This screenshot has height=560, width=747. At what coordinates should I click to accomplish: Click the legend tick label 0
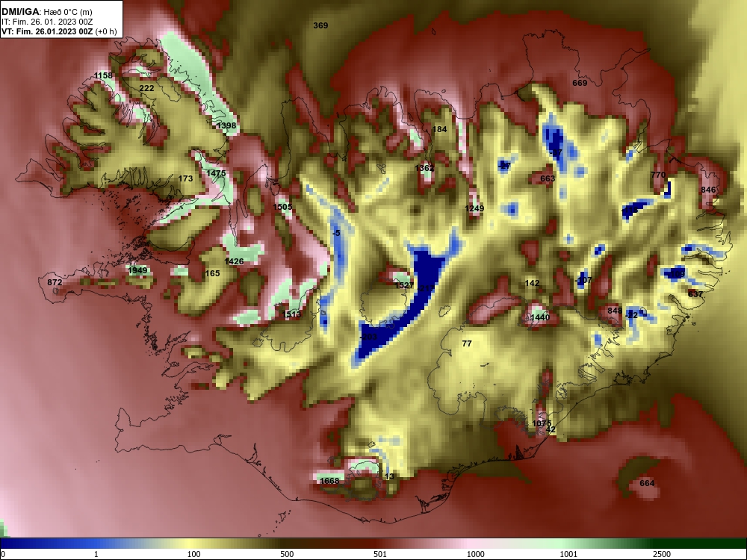(x=2, y=554)
